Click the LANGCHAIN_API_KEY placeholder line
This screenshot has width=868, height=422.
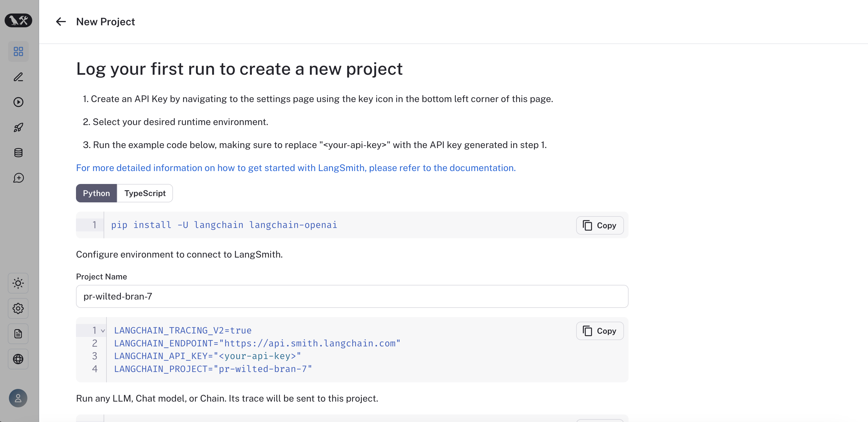click(x=208, y=356)
